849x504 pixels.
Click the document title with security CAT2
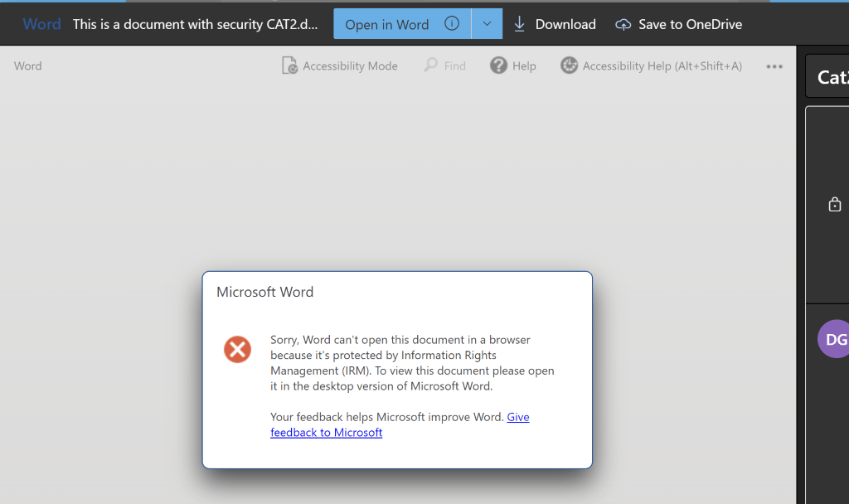(195, 24)
